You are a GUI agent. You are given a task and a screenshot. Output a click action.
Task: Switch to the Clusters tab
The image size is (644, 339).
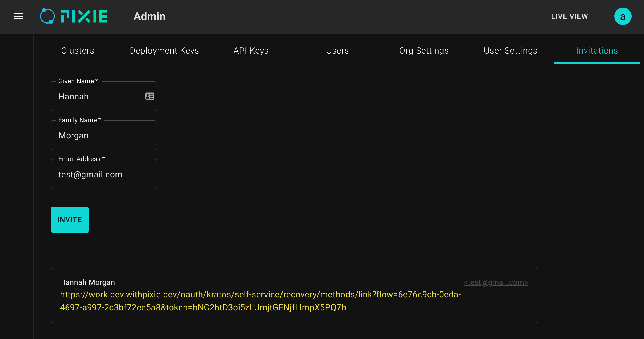click(x=78, y=51)
